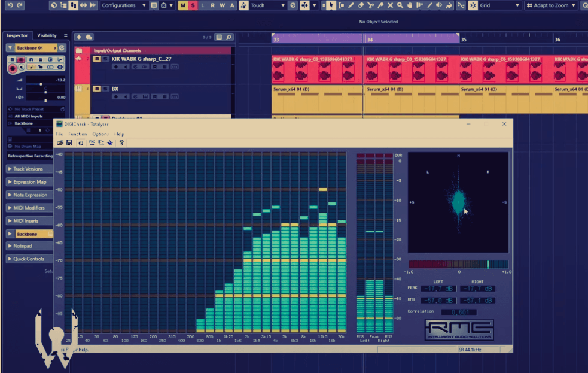Click the No Track Preset field
588x373 pixels.
click(36, 109)
